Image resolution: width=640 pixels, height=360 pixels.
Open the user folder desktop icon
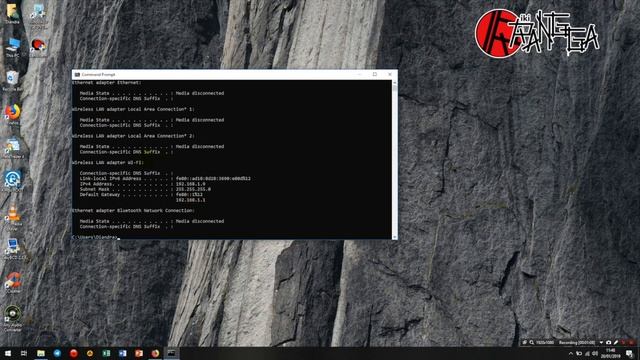pos(12,13)
